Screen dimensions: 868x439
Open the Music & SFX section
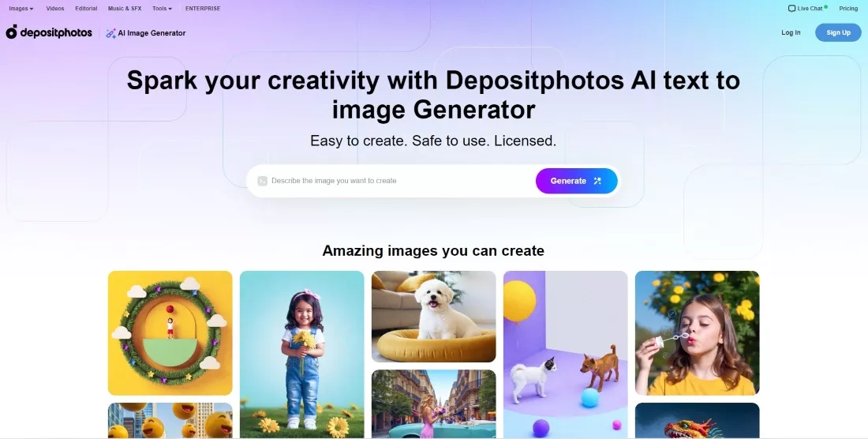tap(125, 9)
